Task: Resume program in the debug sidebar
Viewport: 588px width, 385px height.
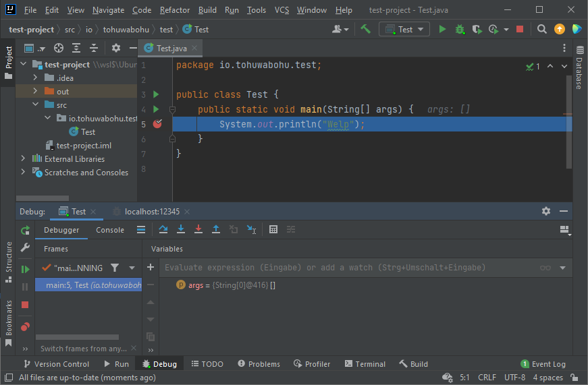Action: 25,269
